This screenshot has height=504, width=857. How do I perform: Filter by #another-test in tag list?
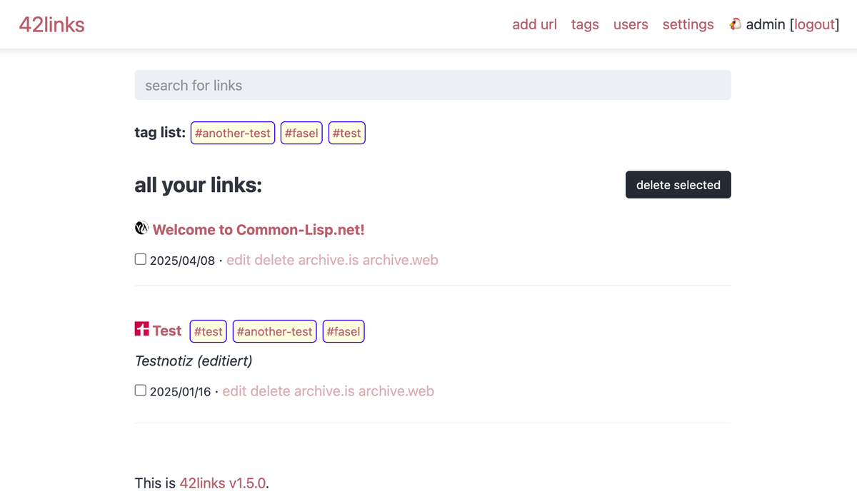pyautogui.click(x=233, y=133)
